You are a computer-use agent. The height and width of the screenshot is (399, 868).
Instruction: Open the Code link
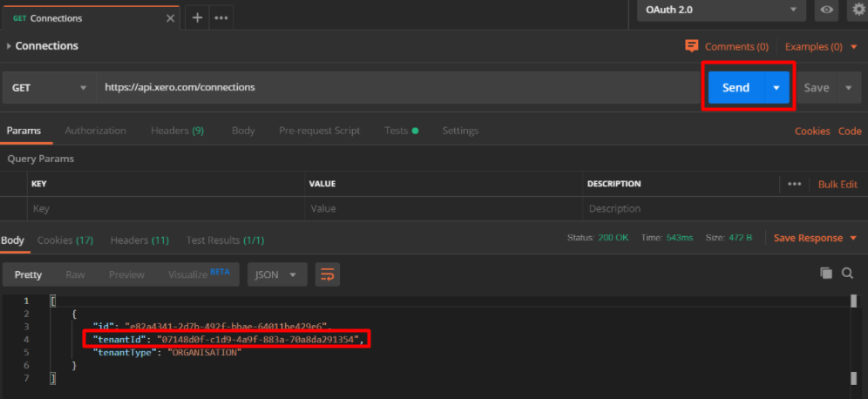tap(850, 132)
